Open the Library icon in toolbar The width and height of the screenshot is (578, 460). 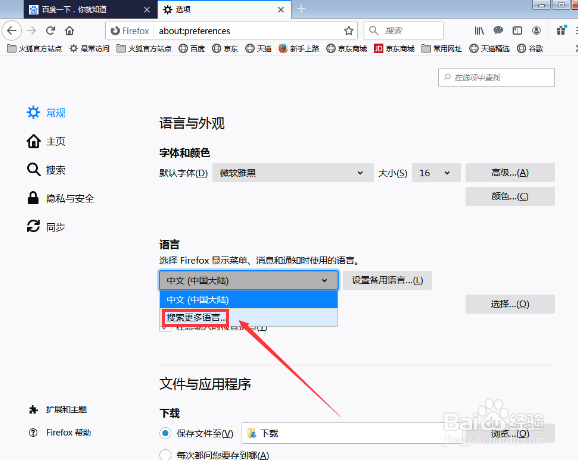pyautogui.click(x=479, y=31)
